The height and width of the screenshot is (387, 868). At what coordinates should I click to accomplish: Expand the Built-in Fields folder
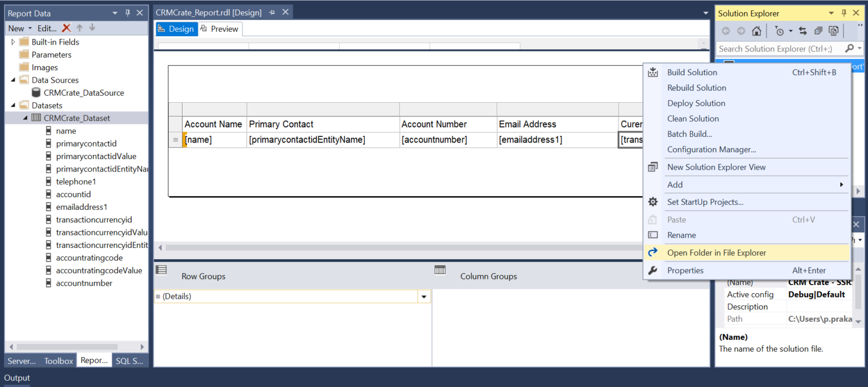click(x=12, y=41)
